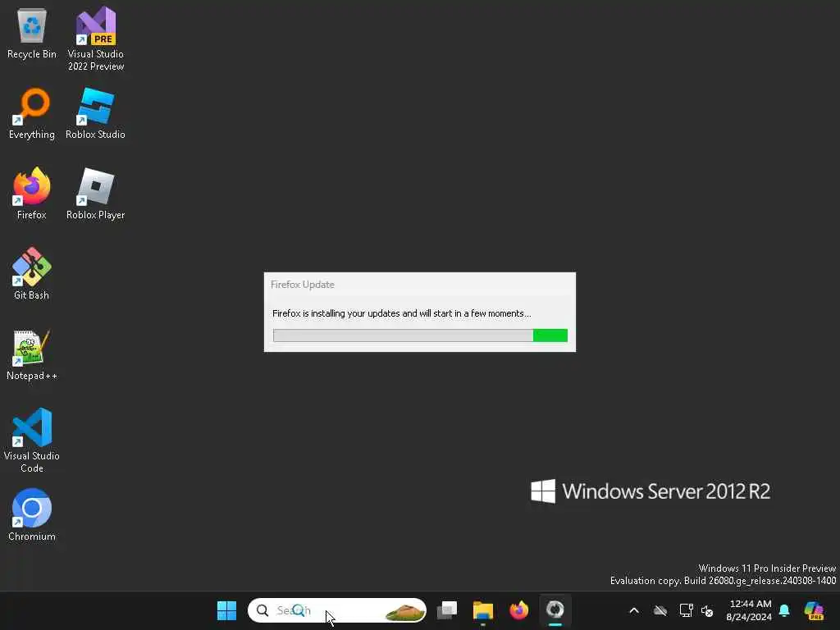Open the network status tray icon
This screenshot has height=630, width=840.
[686, 610]
